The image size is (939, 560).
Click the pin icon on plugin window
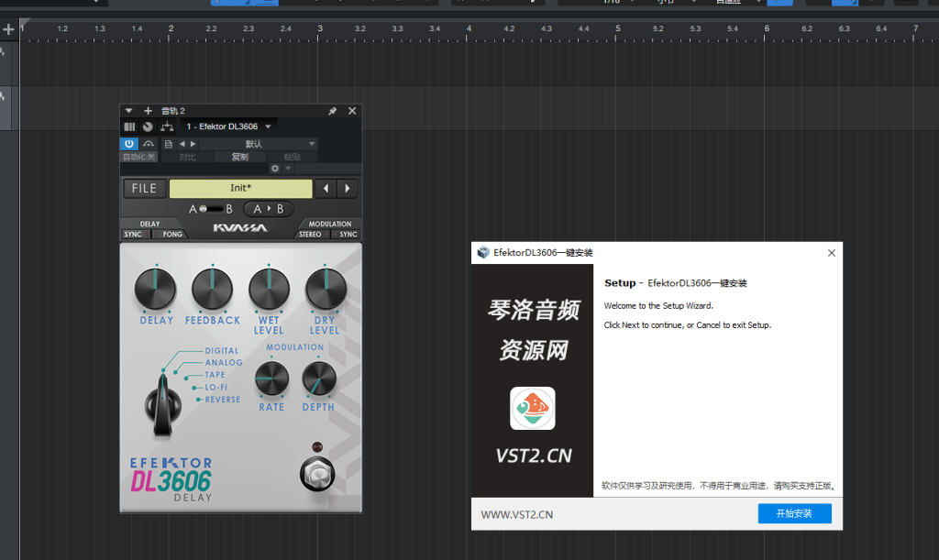333,111
